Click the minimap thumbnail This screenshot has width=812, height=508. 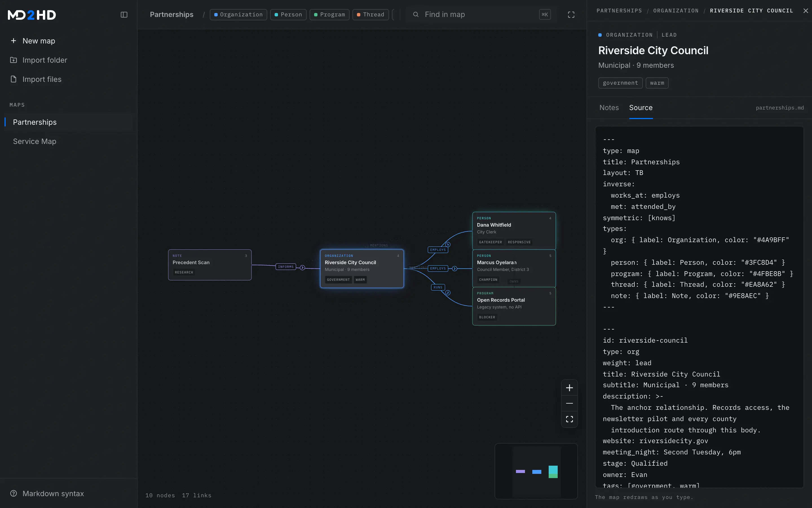536,471
